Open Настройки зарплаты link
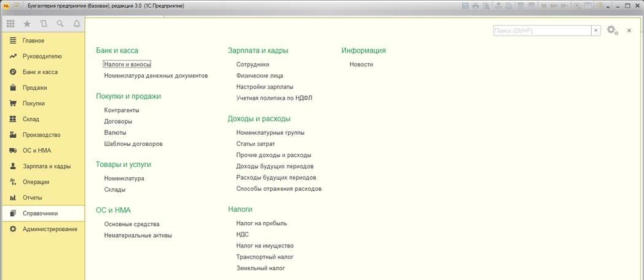644x280 pixels. [x=265, y=87]
